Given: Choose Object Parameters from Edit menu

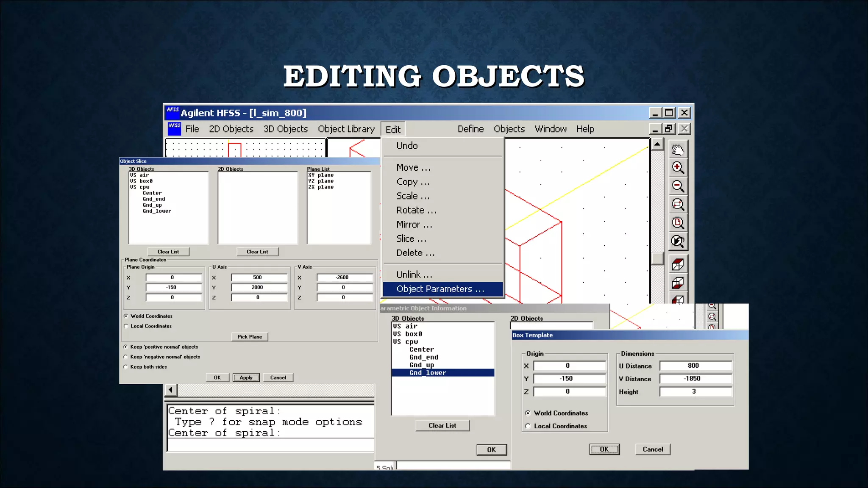Looking at the screenshot, I should [443, 289].
